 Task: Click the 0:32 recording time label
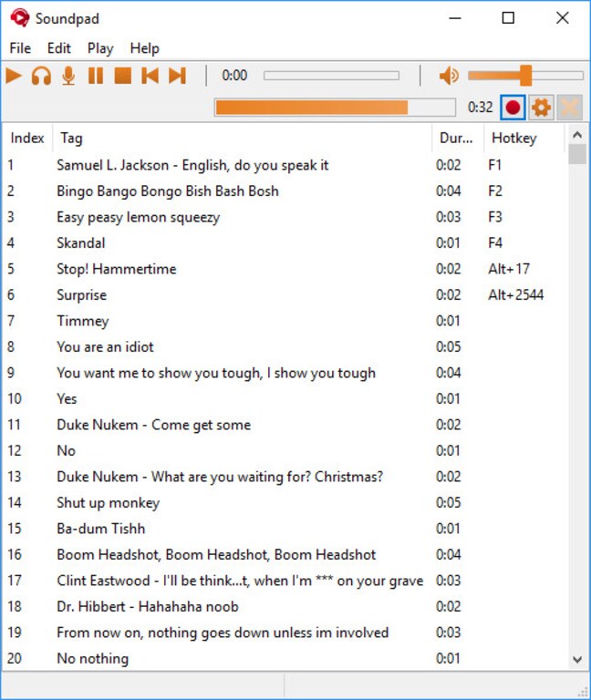pos(481,108)
